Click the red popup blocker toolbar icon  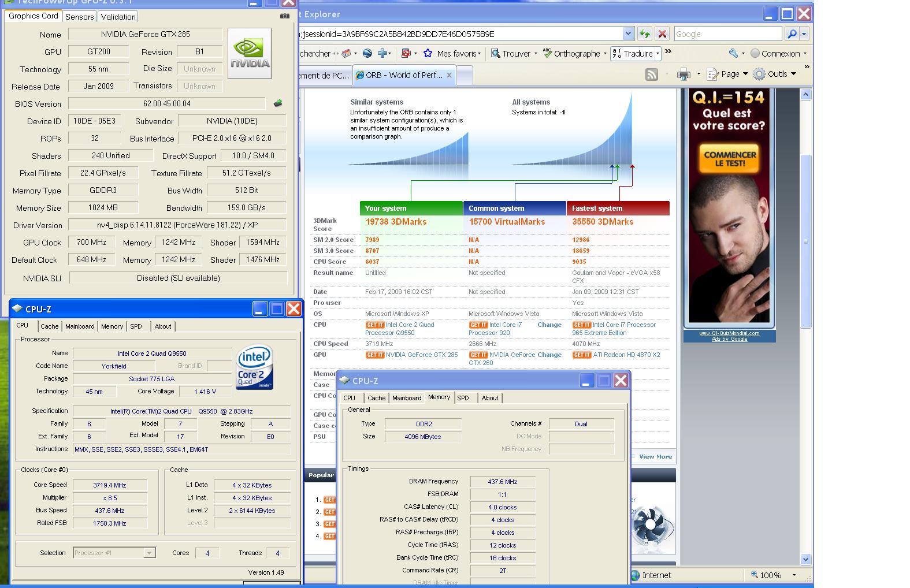pos(406,53)
